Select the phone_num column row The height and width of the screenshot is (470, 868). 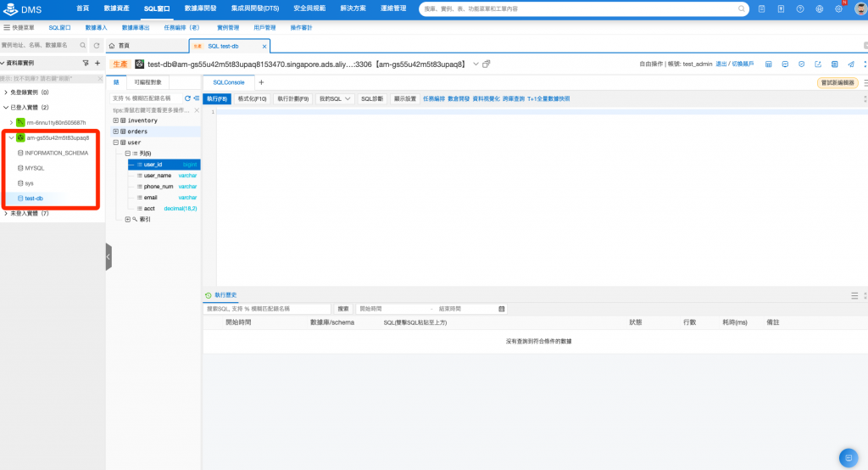pyautogui.click(x=164, y=187)
